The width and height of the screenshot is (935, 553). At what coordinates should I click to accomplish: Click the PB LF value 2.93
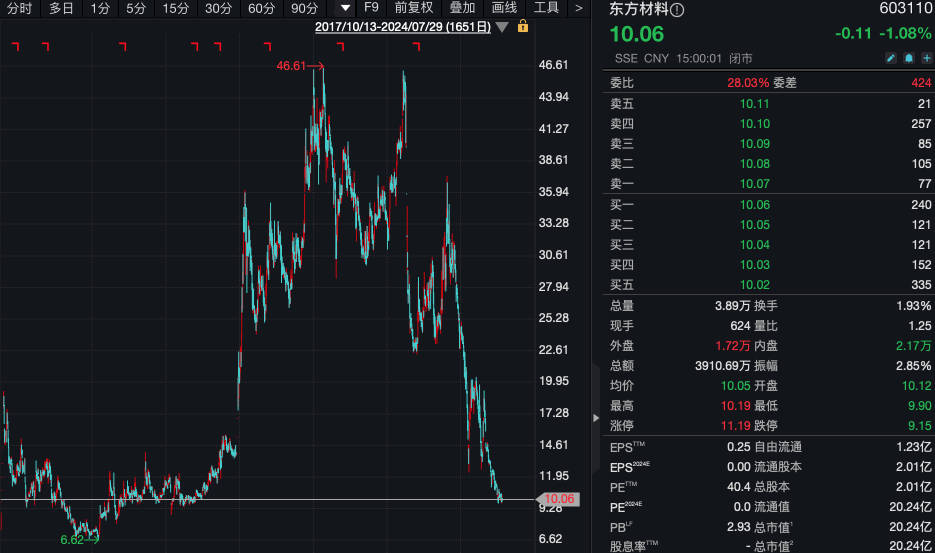(738, 527)
